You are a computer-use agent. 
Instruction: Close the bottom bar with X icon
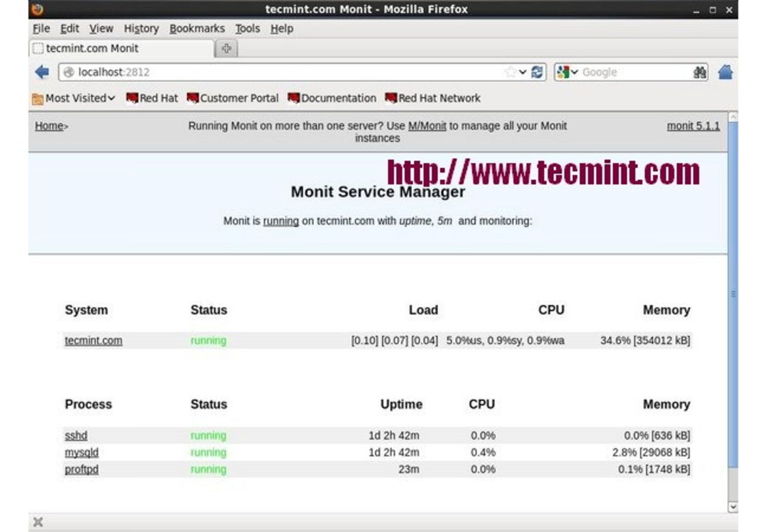click(x=38, y=522)
